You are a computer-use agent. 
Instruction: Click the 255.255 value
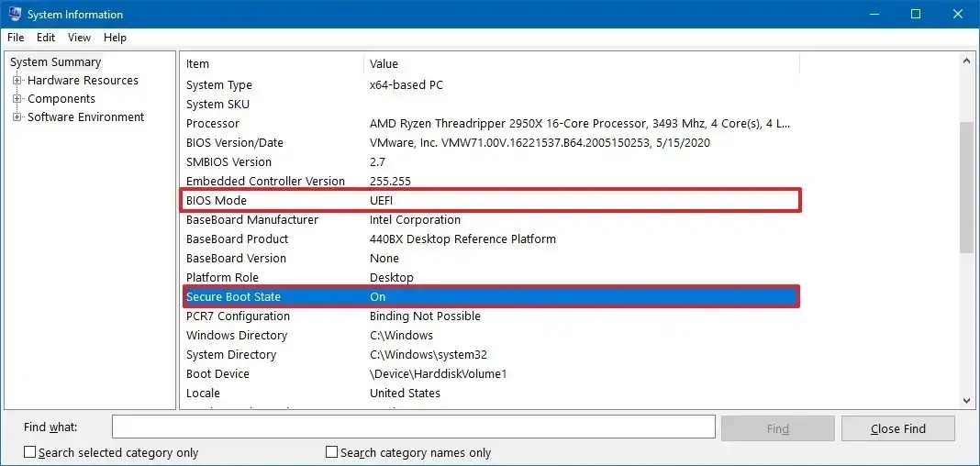[390, 181]
